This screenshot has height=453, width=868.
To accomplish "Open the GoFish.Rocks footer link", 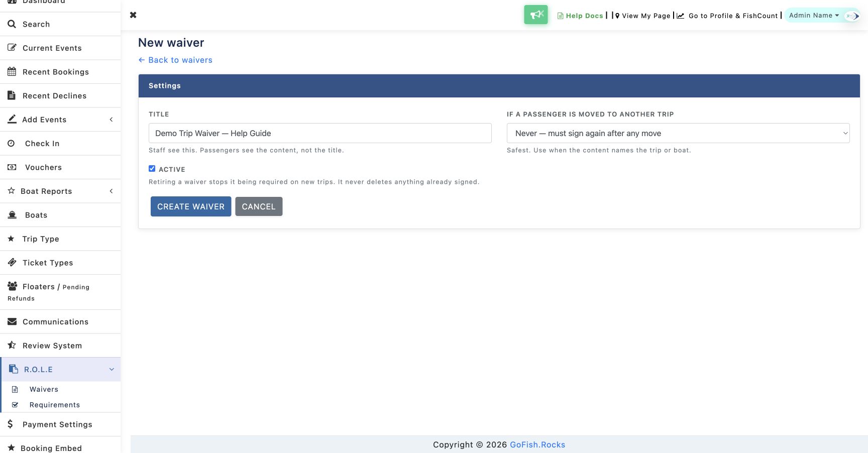I will [x=537, y=444].
